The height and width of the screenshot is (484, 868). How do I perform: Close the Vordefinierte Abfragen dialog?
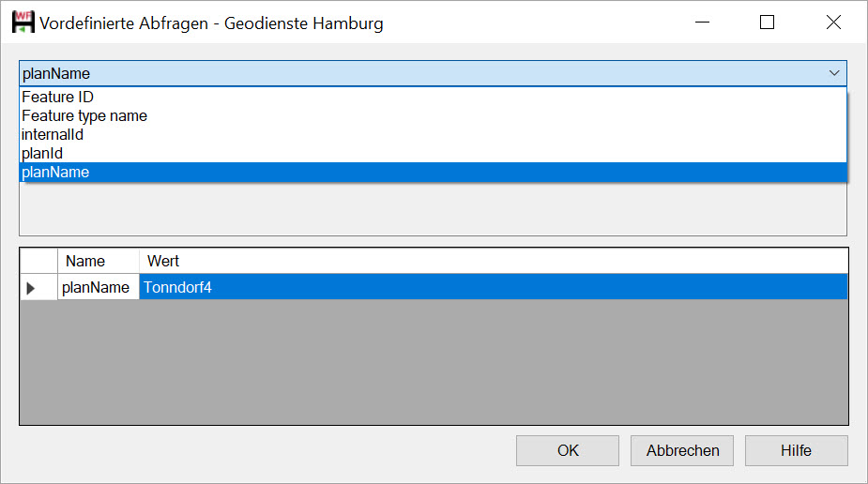pyautogui.click(x=833, y=23)
